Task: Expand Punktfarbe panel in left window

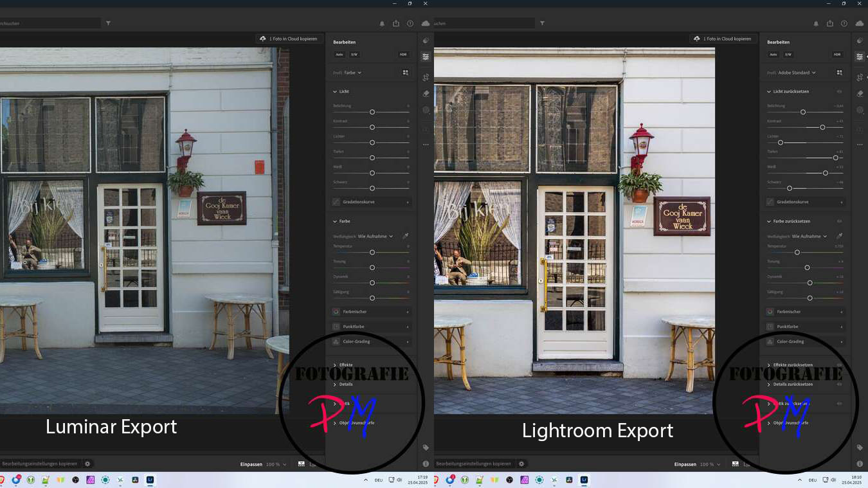Action: click(x=371, y=327)
